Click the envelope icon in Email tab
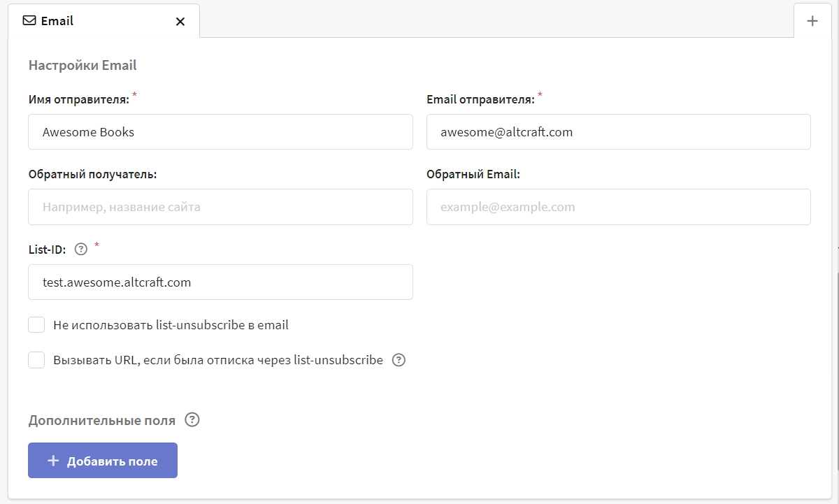 (x=29, y=21)
